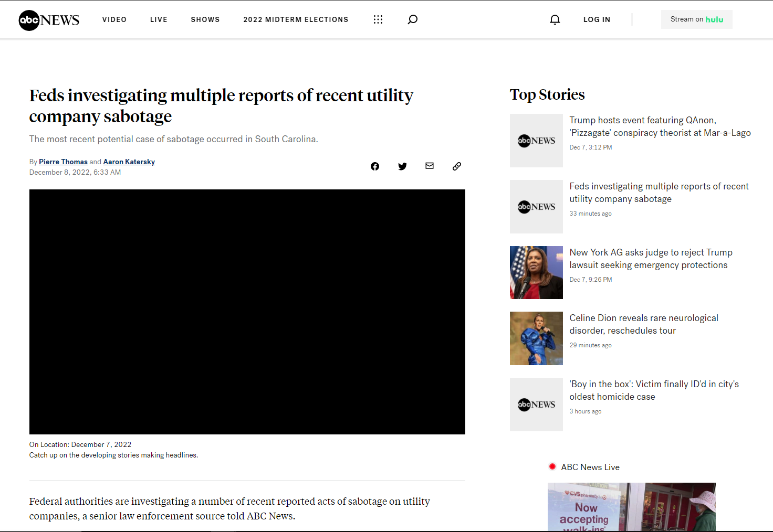Viewport: 773px width, 532px height.
Task: Open the Video menu item
Action: point(114,19)
